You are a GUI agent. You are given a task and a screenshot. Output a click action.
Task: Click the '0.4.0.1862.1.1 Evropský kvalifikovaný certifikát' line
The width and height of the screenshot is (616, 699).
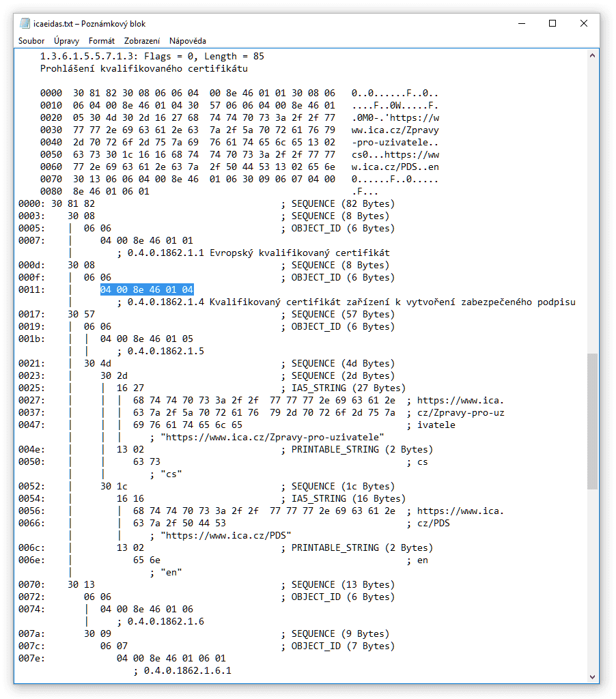253,253
